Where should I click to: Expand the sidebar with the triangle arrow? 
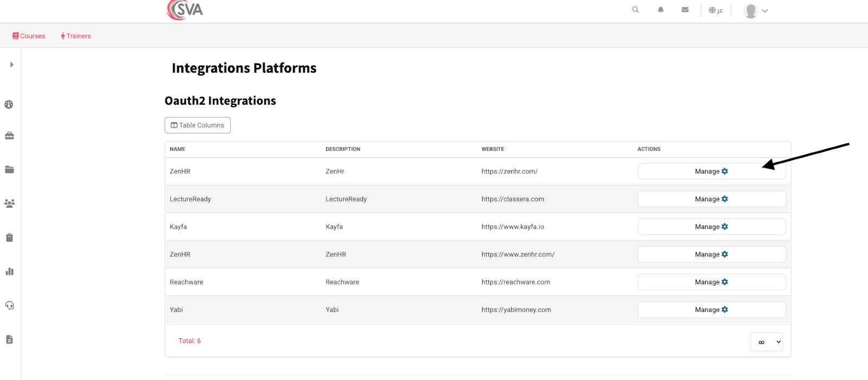[x=11, y=65]
